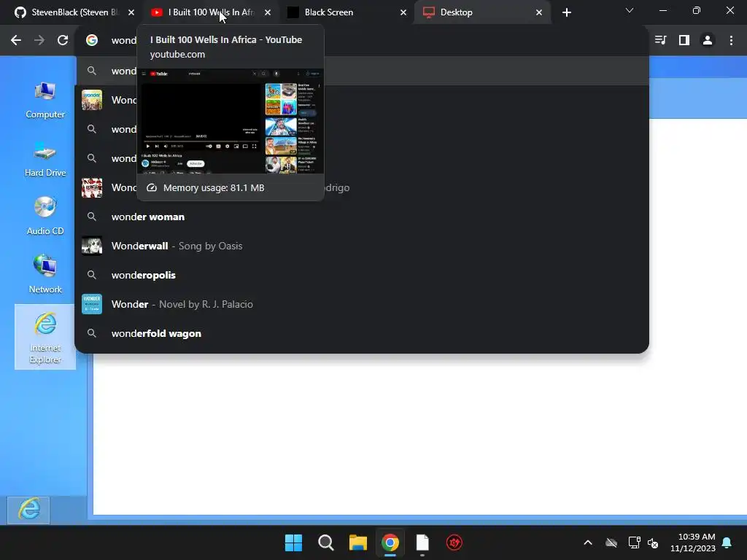
Task: Close the YouTube I Built 100 Wells tab
Action: (268, 12)
